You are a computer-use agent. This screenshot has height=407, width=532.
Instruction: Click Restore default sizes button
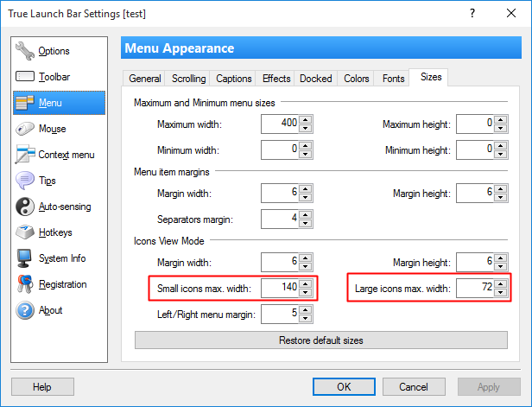pos(322,340)
